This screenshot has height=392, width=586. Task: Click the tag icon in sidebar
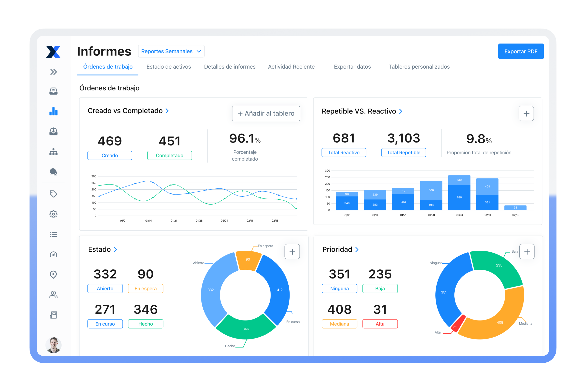click(53, 194)
